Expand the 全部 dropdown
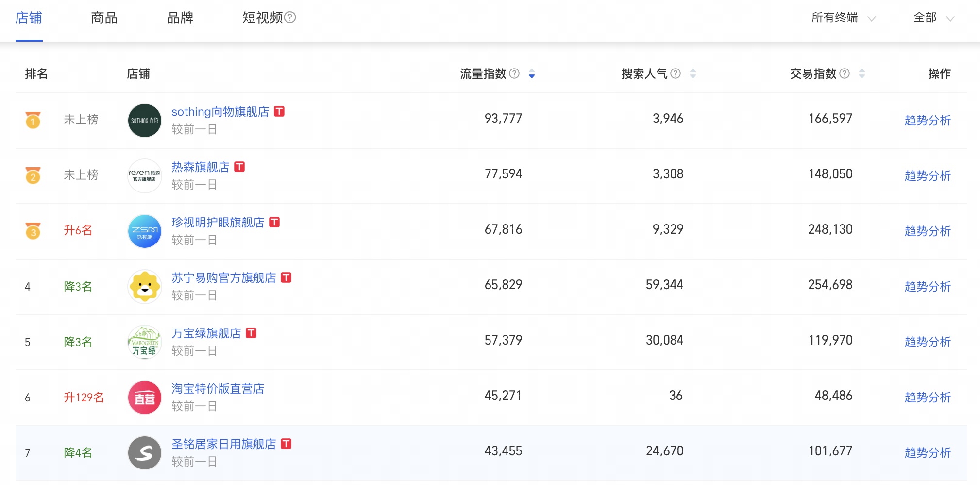The height and width of the screenshot is (485, 980). [x=934, y=18]
